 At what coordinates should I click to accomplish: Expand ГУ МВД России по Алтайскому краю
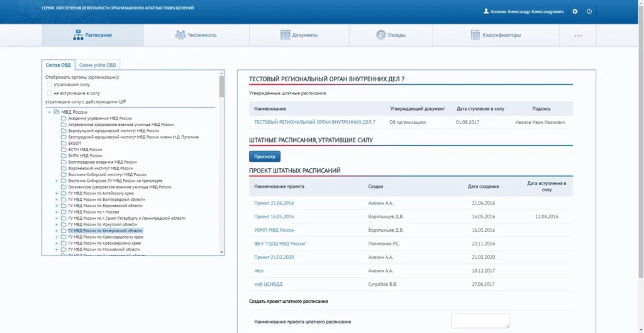(x=57, y=193)
